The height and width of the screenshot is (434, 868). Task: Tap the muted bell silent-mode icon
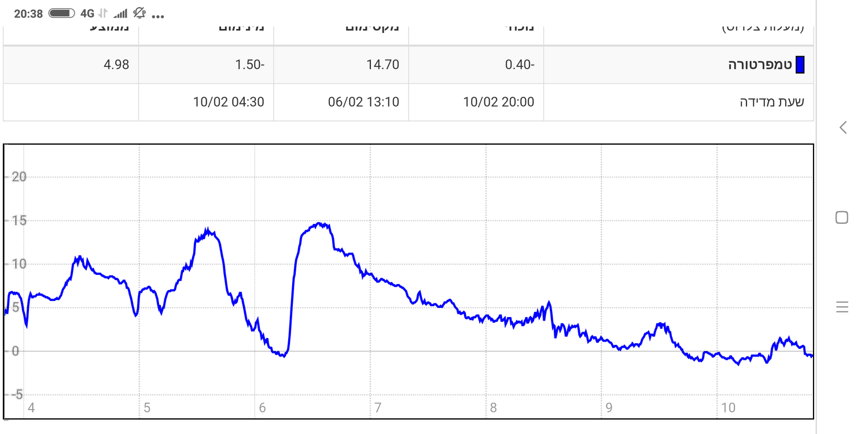[x=139, y=13]
